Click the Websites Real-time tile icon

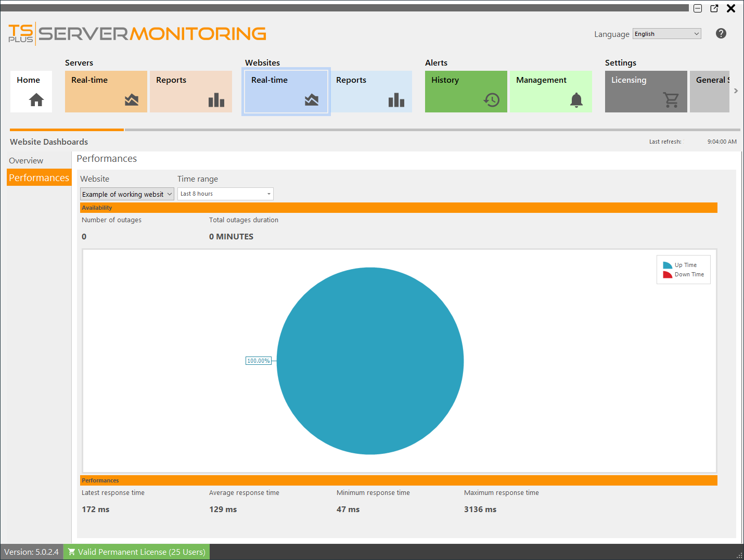[311, 100]
